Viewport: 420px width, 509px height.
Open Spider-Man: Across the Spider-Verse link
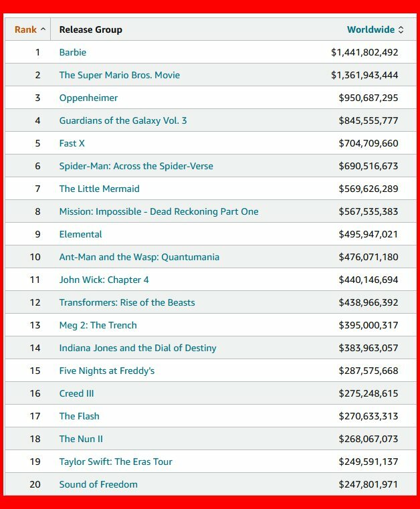(x=136, y=166)
